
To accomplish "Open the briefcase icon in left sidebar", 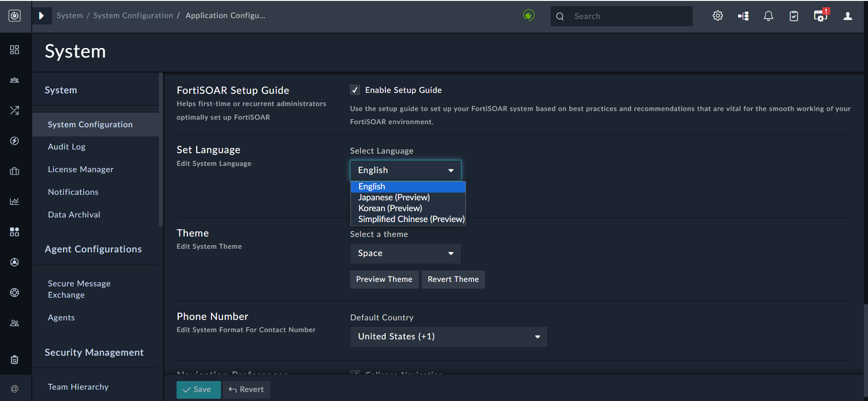I will pos(14,171).
